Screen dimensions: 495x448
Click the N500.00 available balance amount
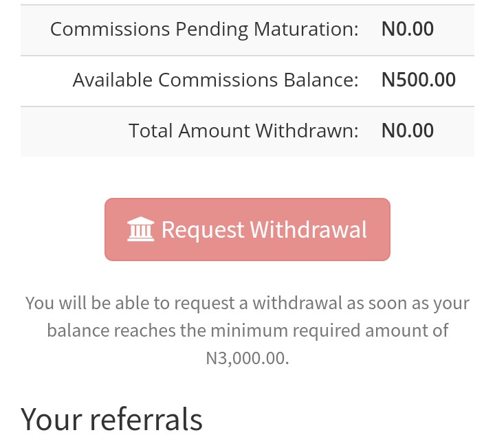(x=418, y=80)
